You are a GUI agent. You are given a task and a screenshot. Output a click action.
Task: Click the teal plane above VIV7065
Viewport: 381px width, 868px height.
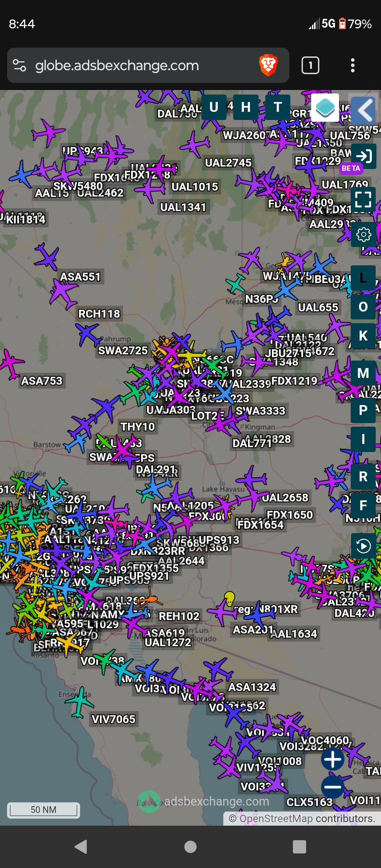click(x=80, y=702)
